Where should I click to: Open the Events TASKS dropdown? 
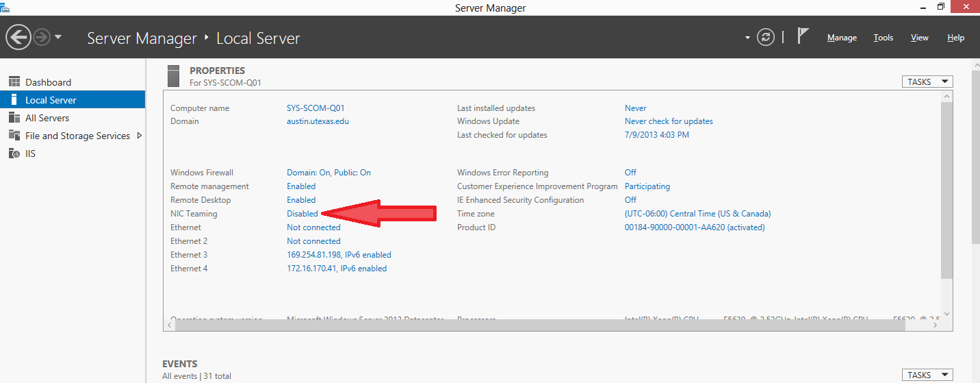[927, 375]
